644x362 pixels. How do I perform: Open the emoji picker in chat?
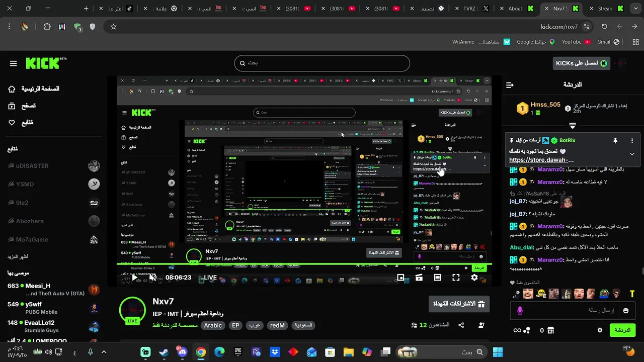pyautogui.click(x=626, y=311)
